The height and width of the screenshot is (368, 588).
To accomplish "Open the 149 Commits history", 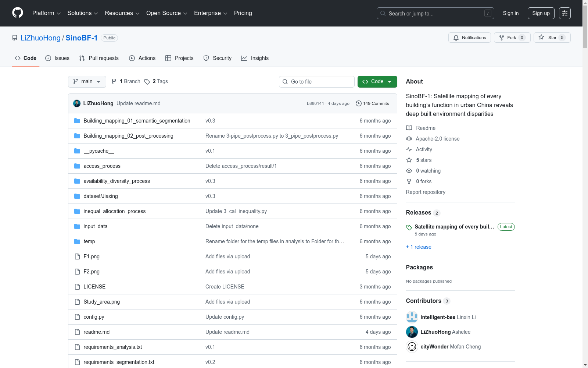I will pyautogui.click(x=372, y=103).
